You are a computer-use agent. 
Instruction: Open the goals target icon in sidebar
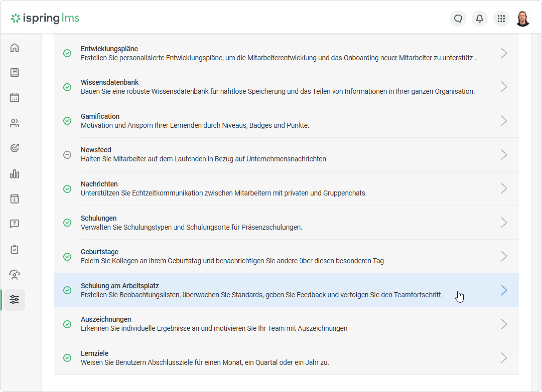(15, 148)
